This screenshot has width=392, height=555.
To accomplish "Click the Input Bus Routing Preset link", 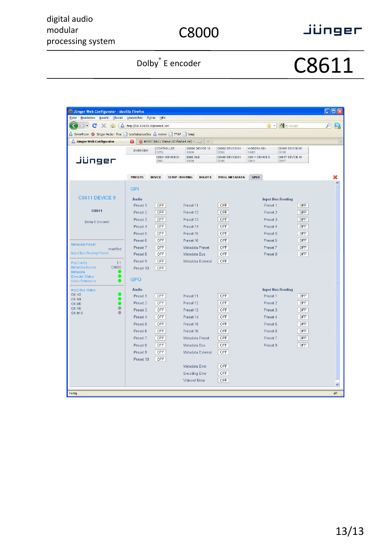I will point(90,253).
